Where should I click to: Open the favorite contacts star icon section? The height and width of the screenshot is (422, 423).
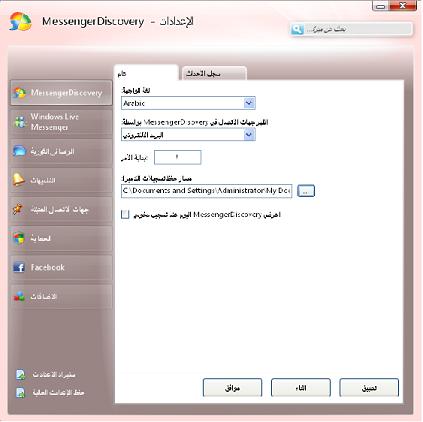tap(18, 209)
